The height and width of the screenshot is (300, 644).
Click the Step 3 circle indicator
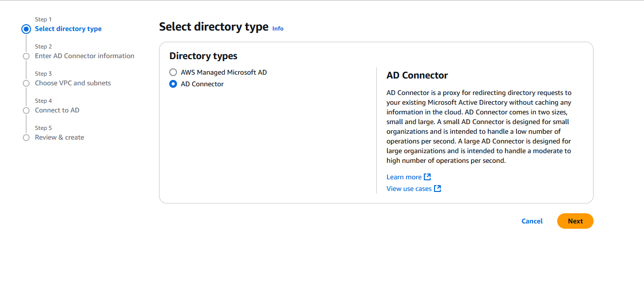pyautogui.click(x=26, y=83)
